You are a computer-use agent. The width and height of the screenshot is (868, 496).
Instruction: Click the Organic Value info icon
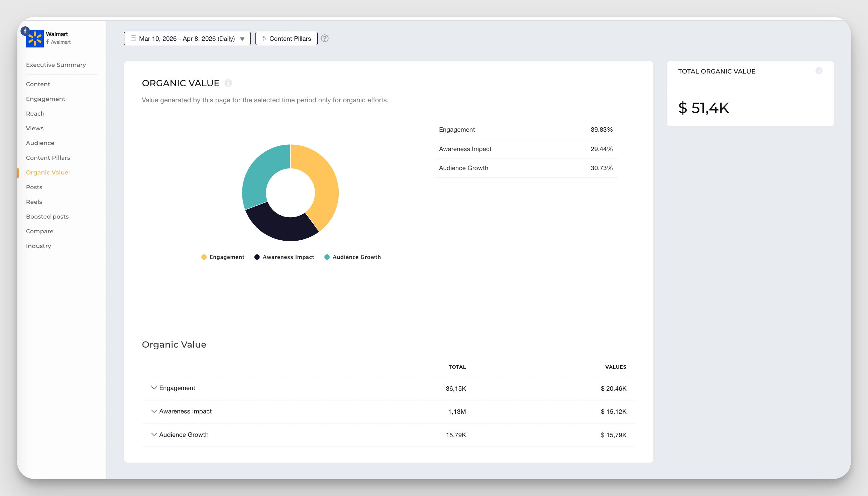228,83
